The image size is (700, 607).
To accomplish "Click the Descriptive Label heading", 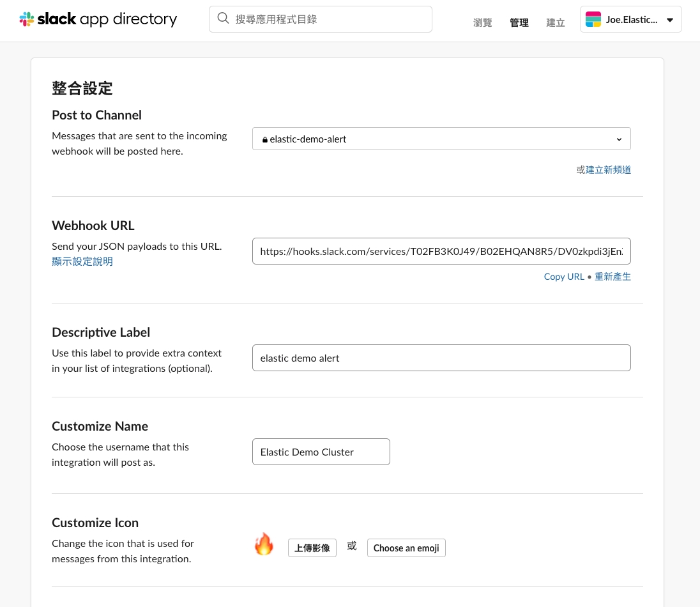I will point(101,332).
